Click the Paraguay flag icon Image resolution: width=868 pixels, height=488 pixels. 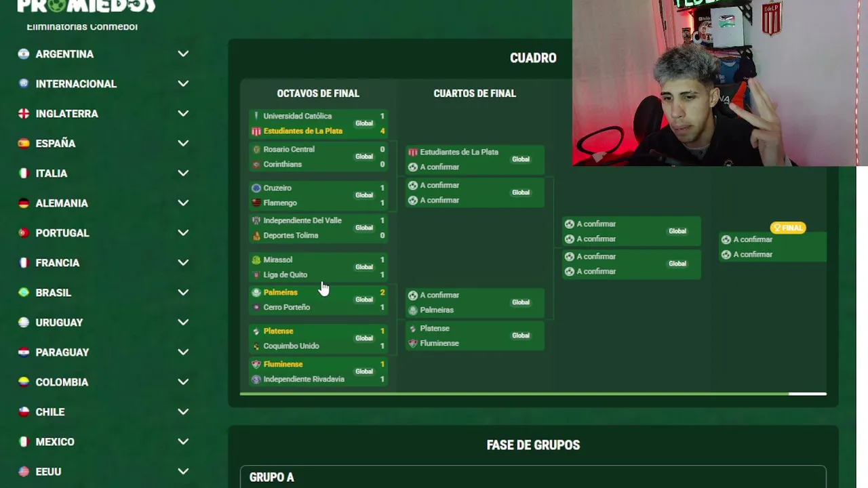pos(24,352)
